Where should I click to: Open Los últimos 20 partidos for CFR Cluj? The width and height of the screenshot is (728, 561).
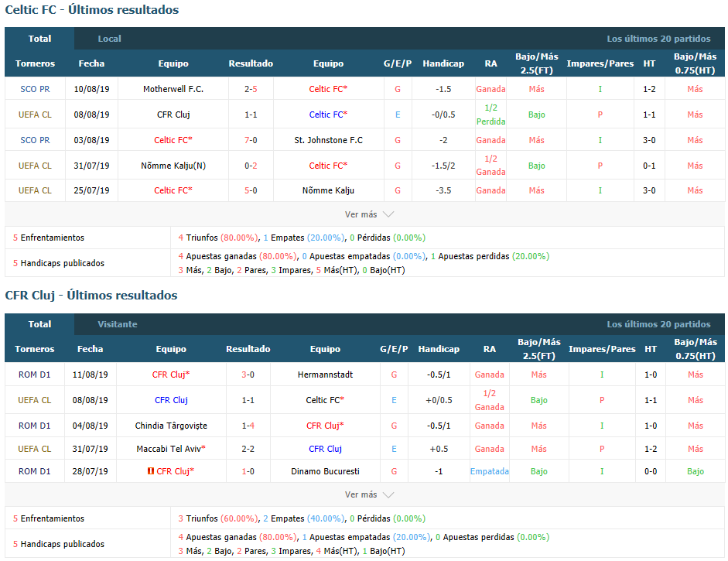coord(658,324)
